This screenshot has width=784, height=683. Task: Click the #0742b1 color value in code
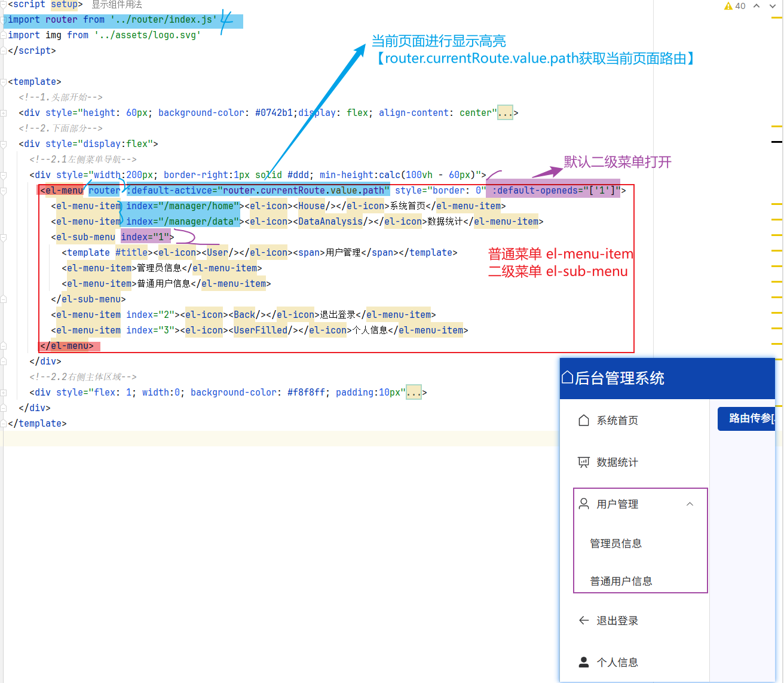click(x=274, y=113)
